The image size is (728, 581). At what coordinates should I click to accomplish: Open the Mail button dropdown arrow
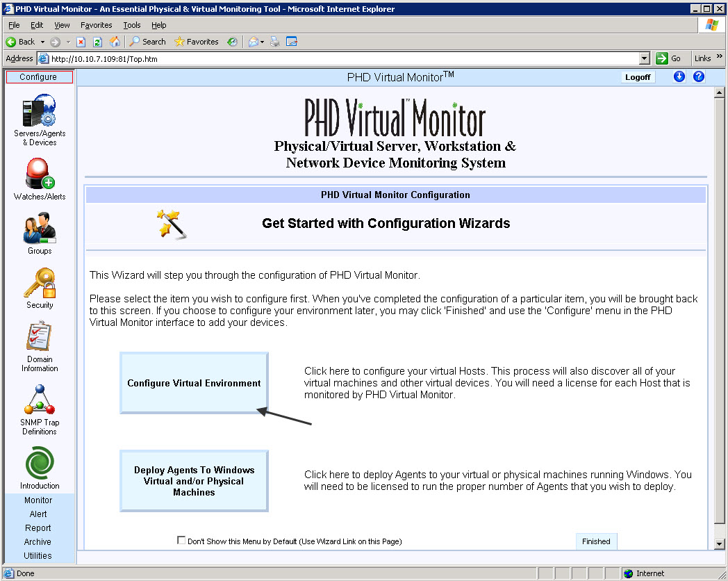pos(263,42)
